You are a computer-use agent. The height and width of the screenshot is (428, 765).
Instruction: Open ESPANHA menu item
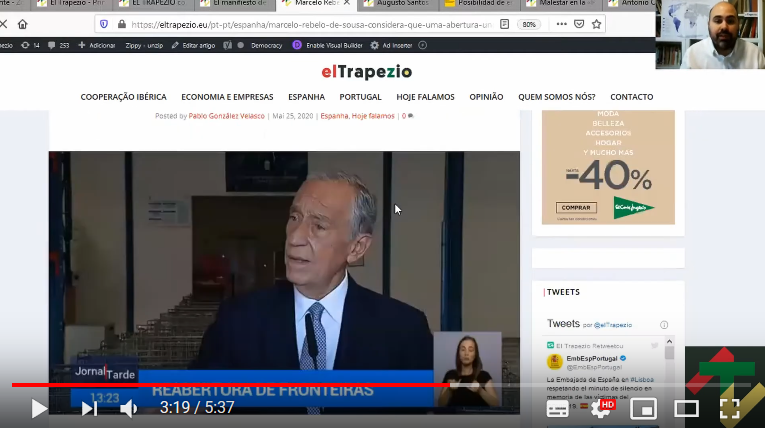[306, 97]
